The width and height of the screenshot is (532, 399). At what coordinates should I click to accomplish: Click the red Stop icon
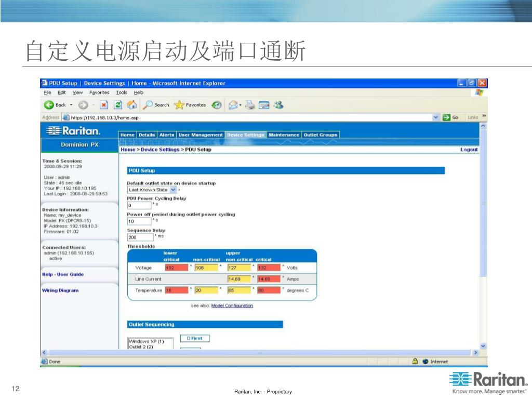coord(104,105)
